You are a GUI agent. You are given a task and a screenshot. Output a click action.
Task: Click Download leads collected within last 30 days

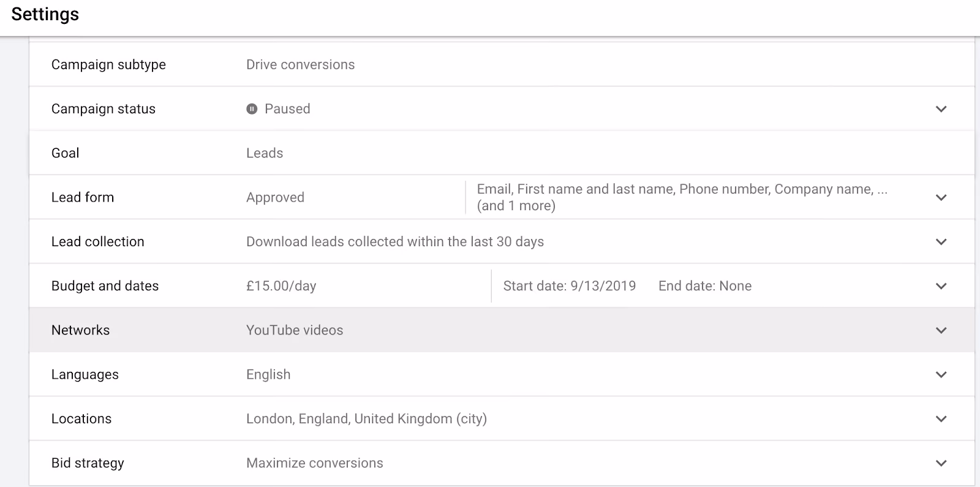(395, 242)
